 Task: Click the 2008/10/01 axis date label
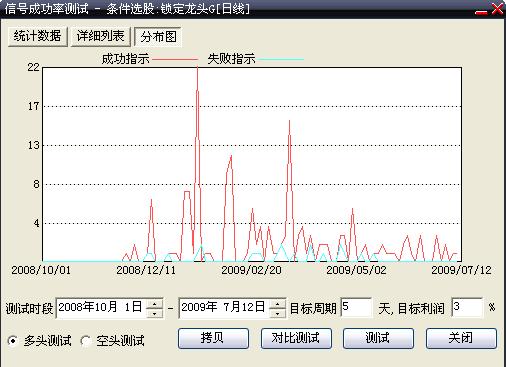(41, 270)
